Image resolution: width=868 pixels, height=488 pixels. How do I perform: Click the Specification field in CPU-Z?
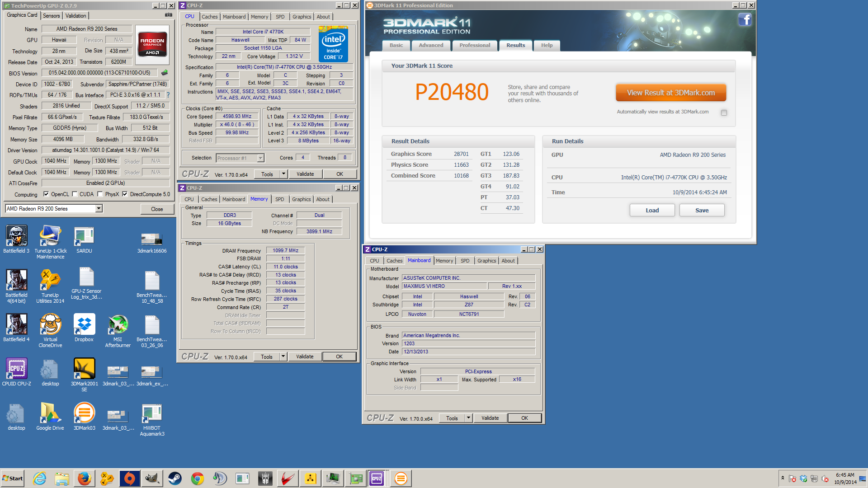(x=284, y=67)
